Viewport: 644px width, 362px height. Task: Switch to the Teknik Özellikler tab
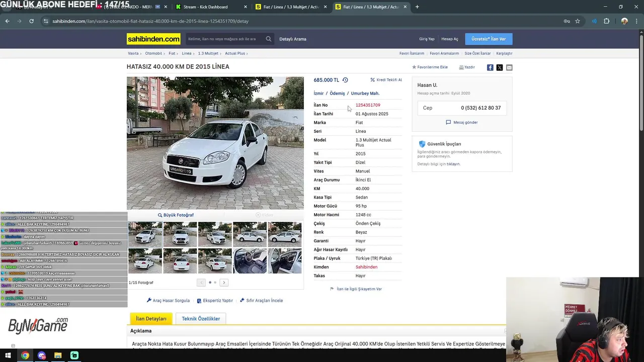201,319
